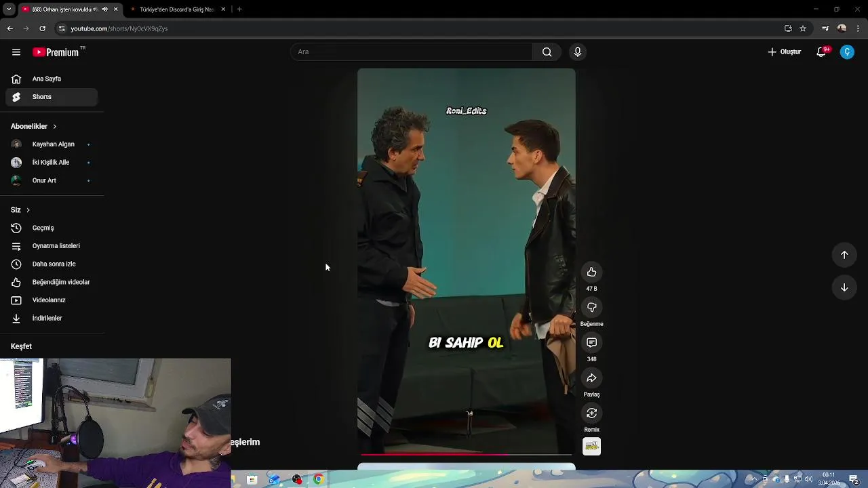The width and height of the screenshot is (868, 488).
Task: Open Chrome three-dot menu
Action: 859,28
